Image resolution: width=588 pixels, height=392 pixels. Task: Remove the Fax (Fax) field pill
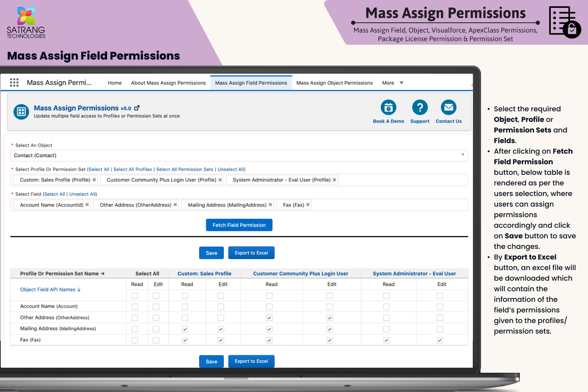point(308,205)
